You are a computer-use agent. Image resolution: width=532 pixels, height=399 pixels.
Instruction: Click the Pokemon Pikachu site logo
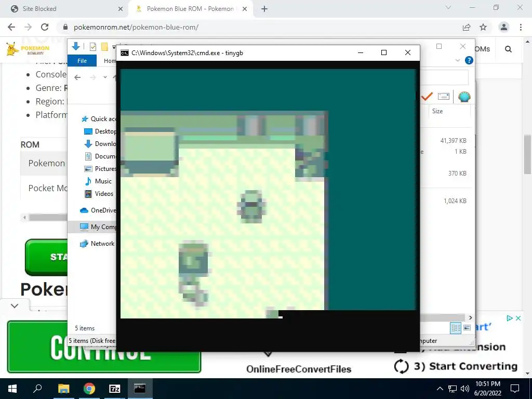28,49
